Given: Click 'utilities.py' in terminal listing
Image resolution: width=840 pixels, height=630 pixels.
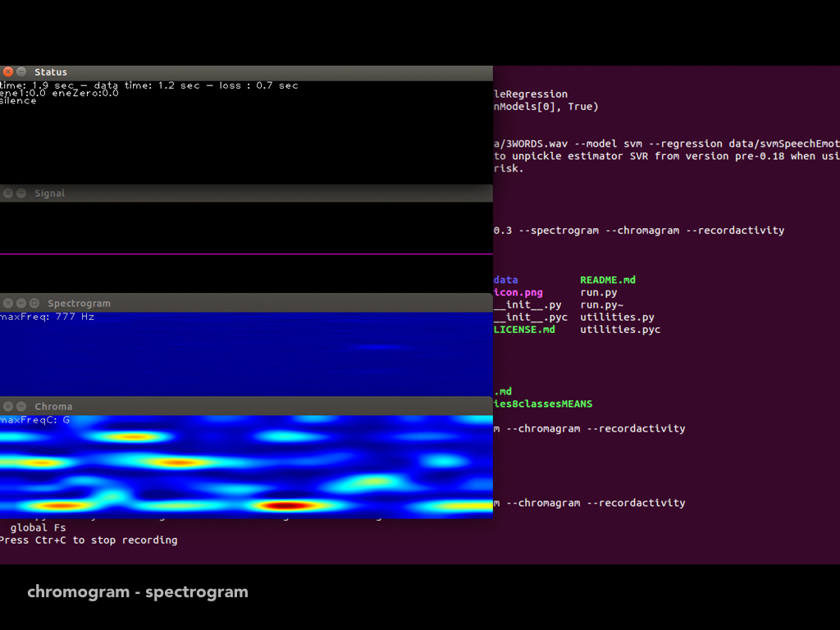Looking at the screenshot, I should [617, 317].
